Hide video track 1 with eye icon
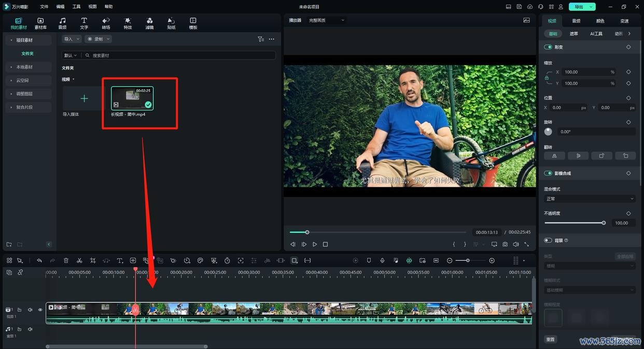 point(40,310)
